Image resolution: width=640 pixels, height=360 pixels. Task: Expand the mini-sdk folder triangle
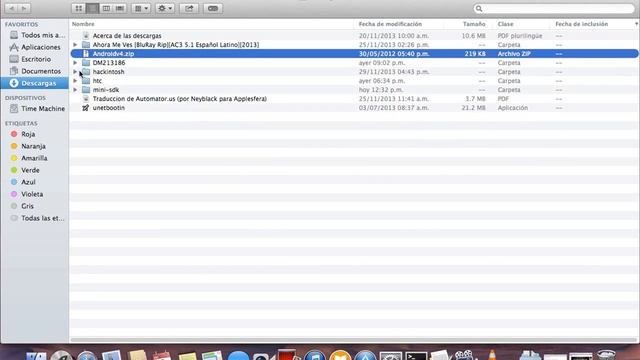pos(75,89)
